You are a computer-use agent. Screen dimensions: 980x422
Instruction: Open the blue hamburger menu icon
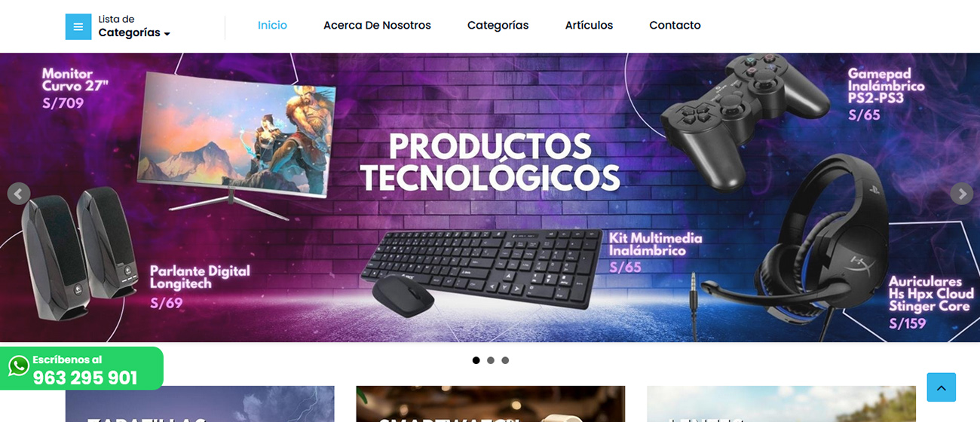coord(78,26)
